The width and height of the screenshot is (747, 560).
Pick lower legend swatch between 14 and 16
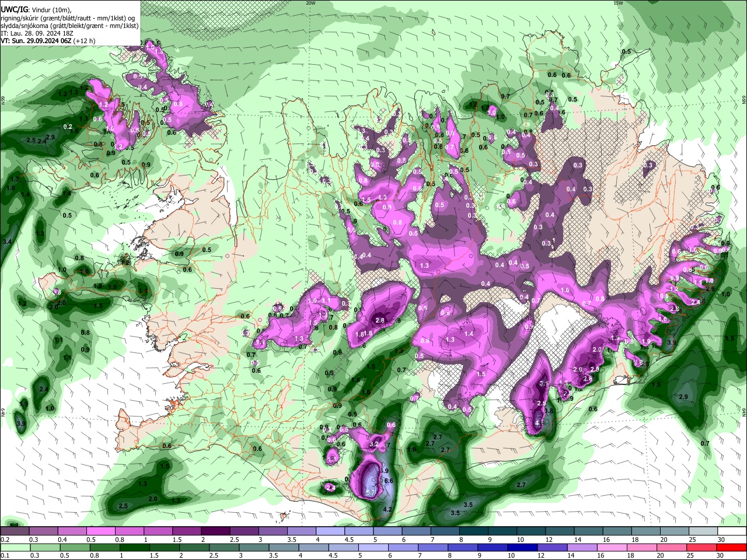tap(584, 548)
